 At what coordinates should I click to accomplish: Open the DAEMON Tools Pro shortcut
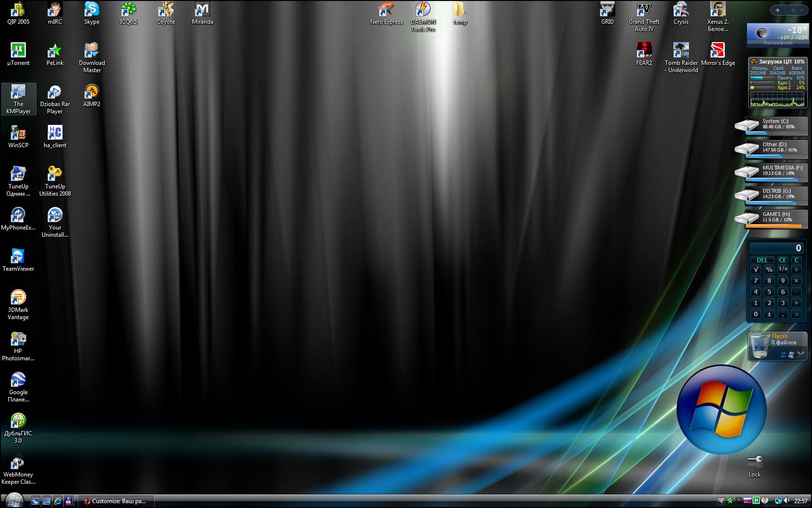pos(423,10)
